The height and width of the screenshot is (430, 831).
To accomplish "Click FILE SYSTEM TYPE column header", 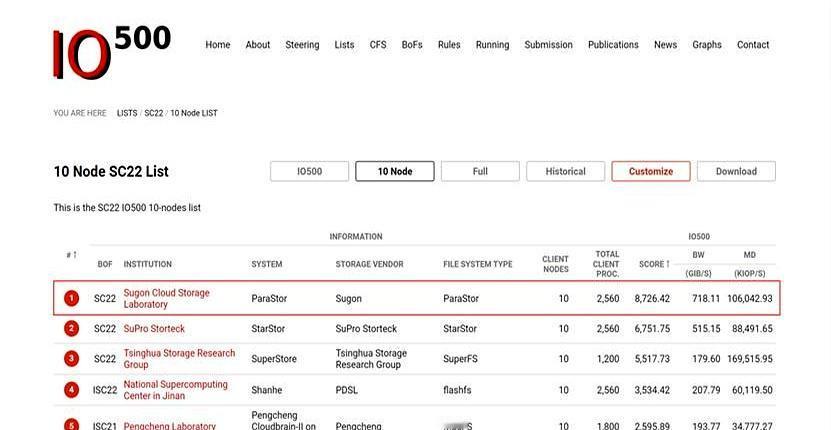I will (x=478, y=264).
